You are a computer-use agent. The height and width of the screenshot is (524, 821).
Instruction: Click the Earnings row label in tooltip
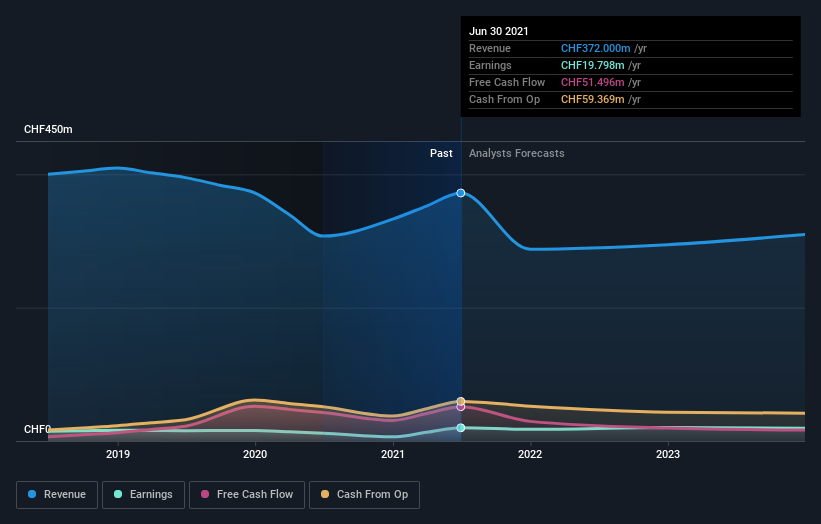(490, 65)
